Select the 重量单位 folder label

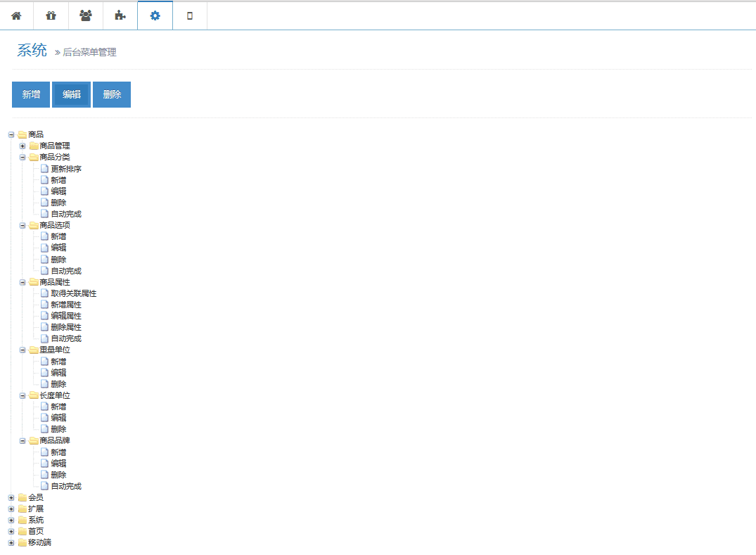55,350
